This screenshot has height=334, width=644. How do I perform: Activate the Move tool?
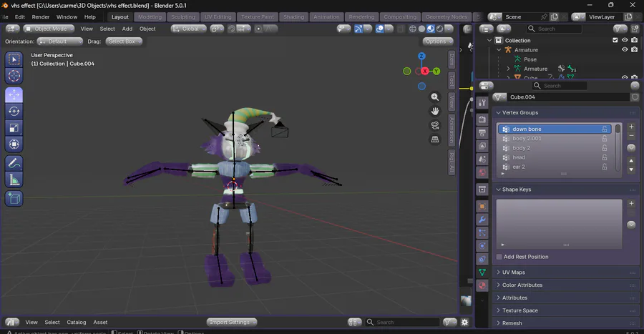pos(14,95)
